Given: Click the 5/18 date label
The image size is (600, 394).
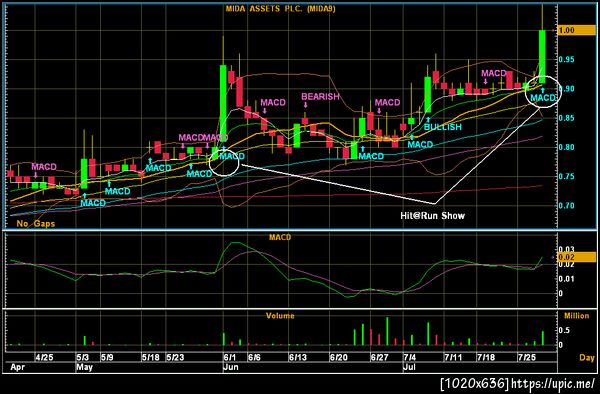Looking at the screenshot, I should click(x=151, y=358).
